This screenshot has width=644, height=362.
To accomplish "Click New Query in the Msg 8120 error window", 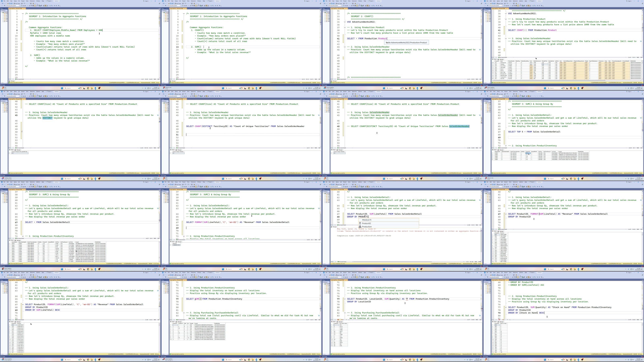I will tap(340, 185).
